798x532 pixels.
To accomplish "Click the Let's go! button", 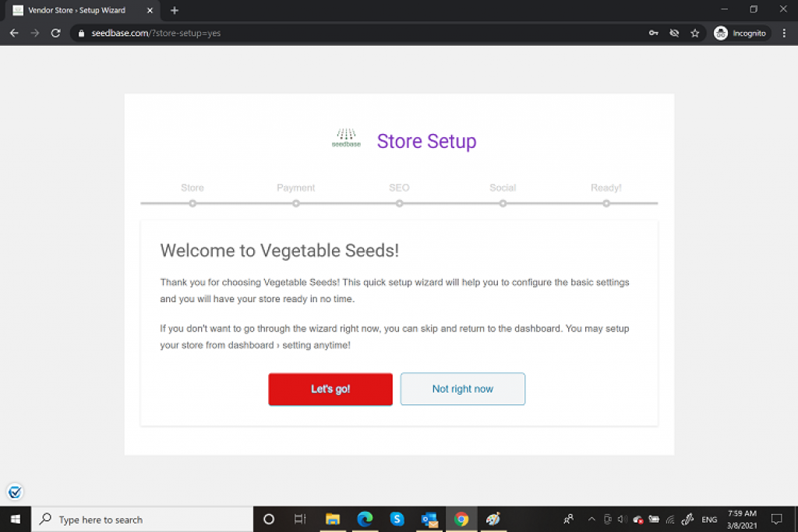I will tap(330, 389).
